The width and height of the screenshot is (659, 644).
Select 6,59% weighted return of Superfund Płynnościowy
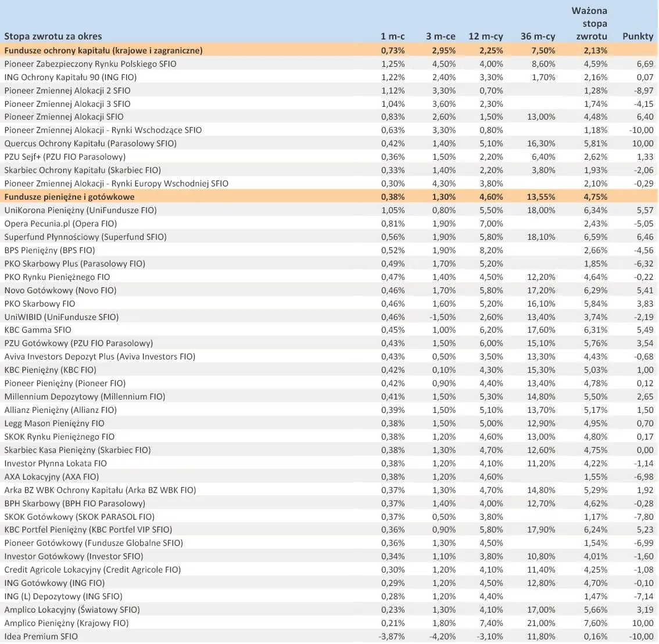[x=596, y=237]
